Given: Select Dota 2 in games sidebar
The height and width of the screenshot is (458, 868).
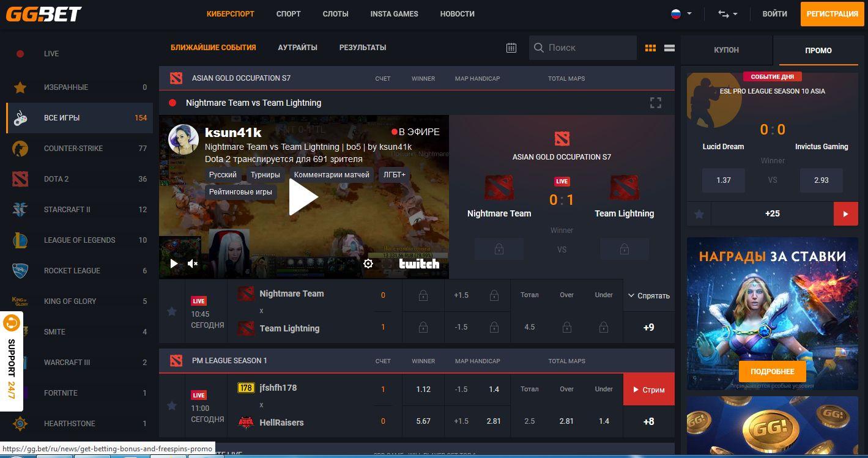Looking at the screenshot, I should [56, 179].
